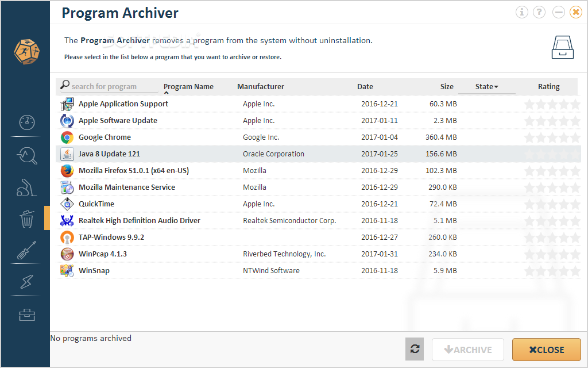Screen dimensions: 588x368
Task: Click the info icon in title bar
Action: 521,12
